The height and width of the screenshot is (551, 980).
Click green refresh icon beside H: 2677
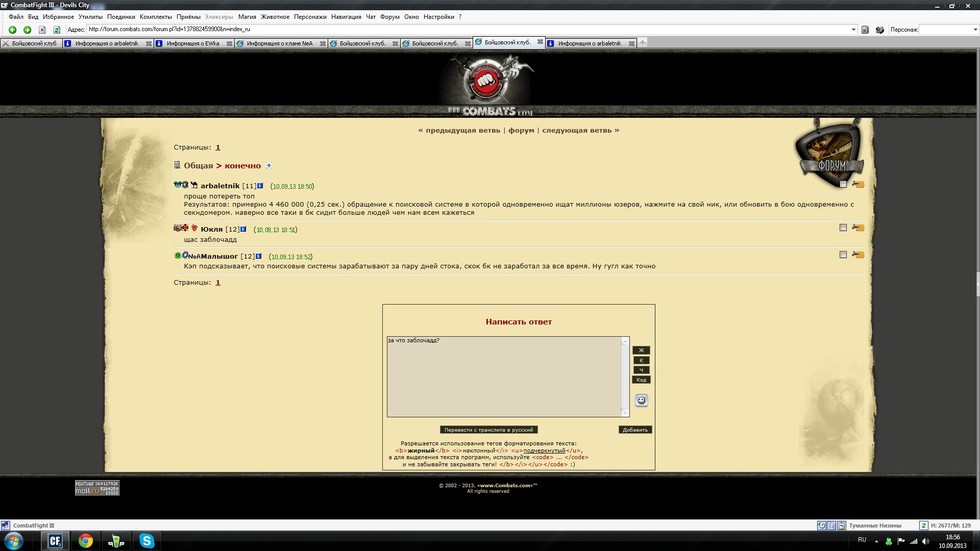point(923,525)
